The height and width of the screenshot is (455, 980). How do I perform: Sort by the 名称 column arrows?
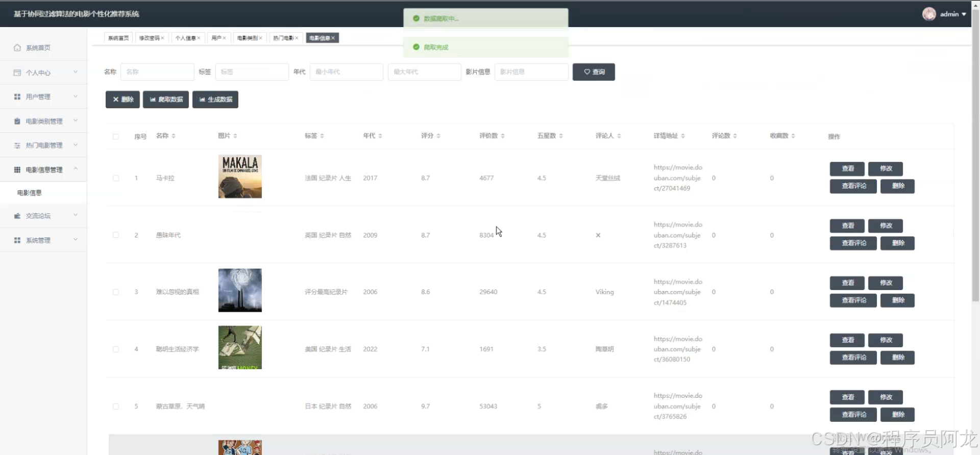coord(174,136)
